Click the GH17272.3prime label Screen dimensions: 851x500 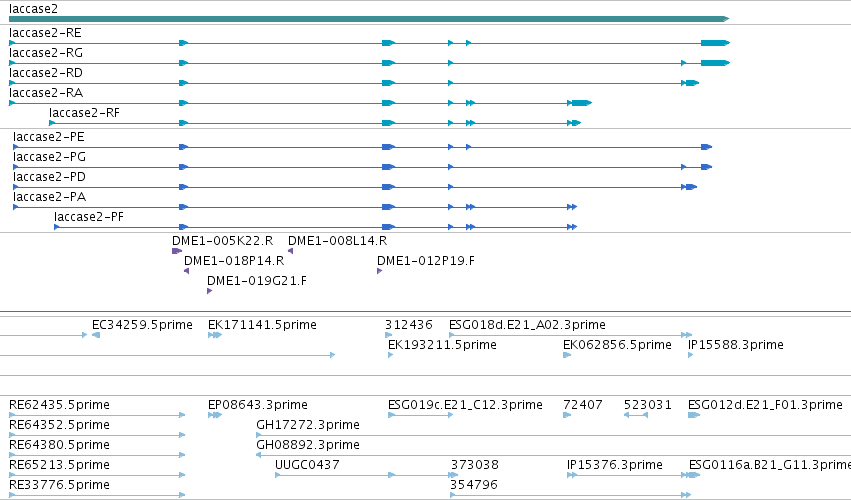point(308,425)
